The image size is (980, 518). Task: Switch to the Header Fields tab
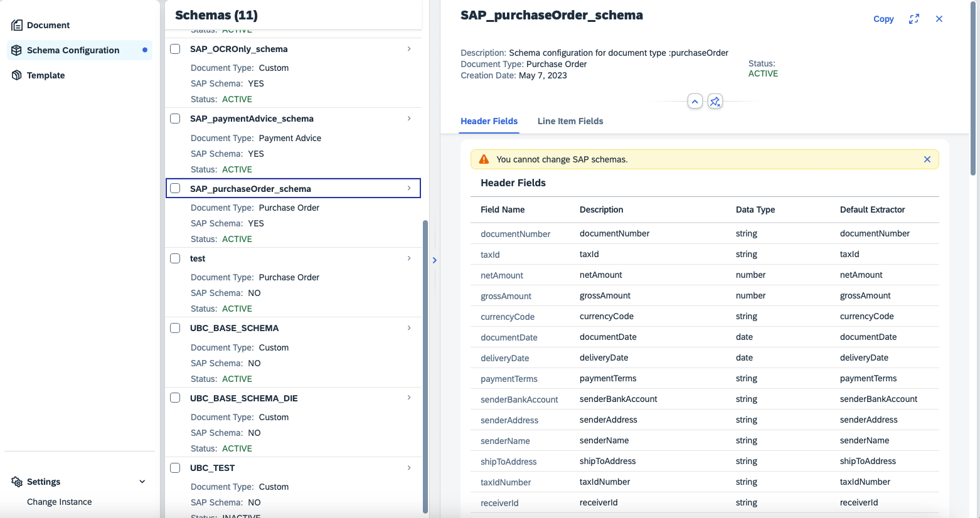489,121
